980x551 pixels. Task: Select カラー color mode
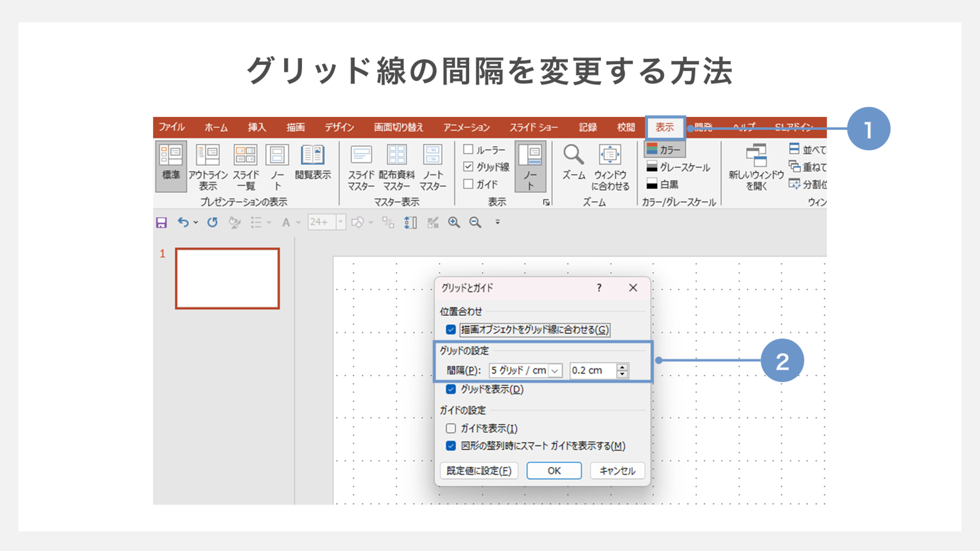(x=664, y=150)
